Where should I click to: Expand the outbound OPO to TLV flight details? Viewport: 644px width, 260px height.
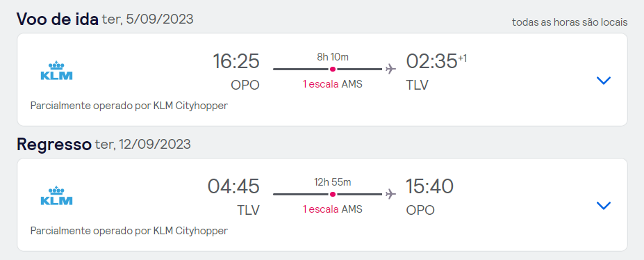click(603, 81)
